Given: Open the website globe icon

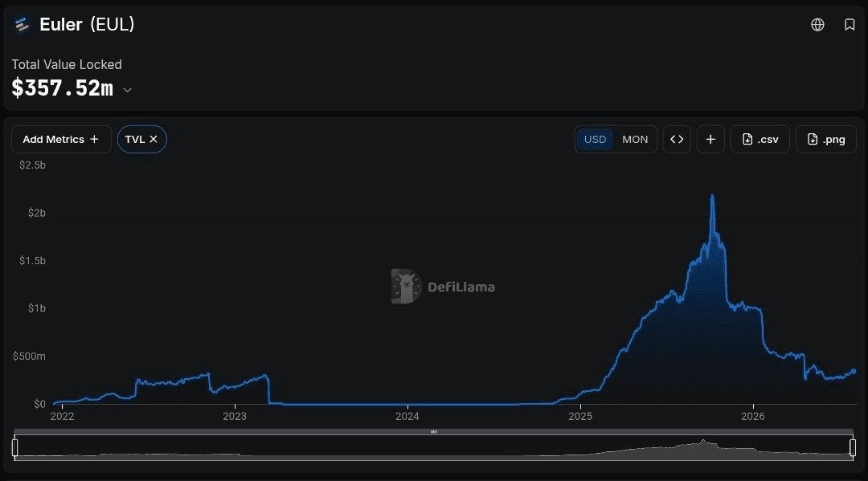Looking at the screenshot, I should (817, 24).
